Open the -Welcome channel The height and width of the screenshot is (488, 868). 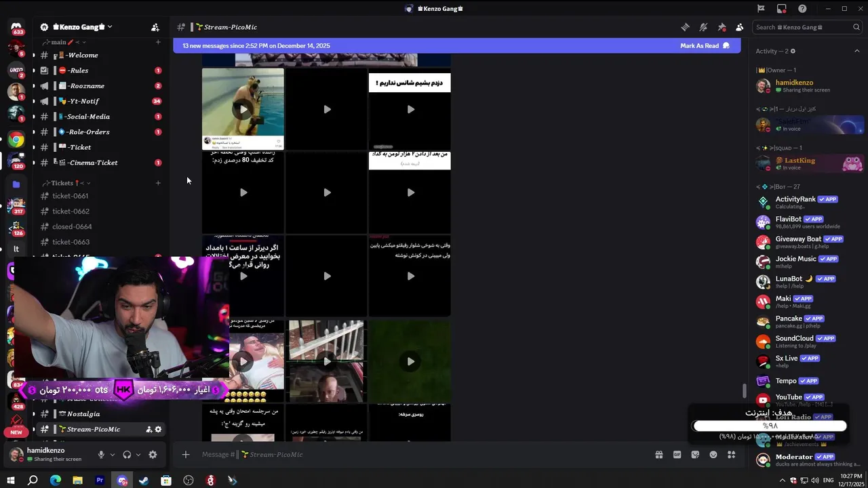point(99,55)
